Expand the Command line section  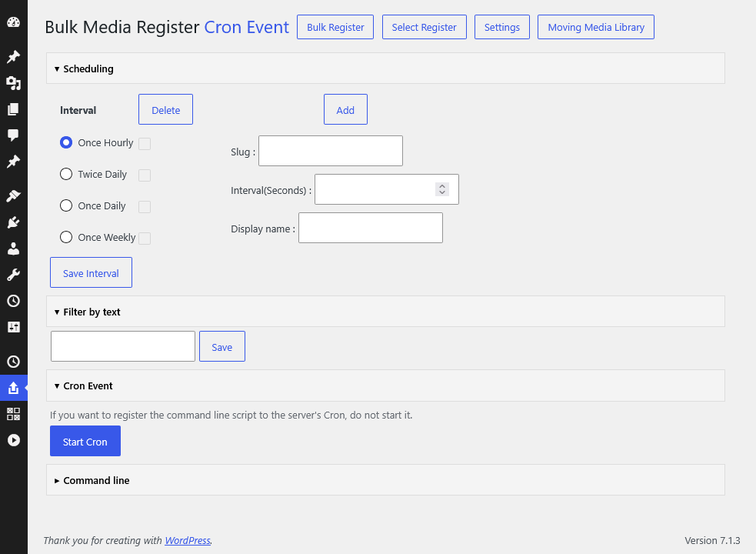tap(385, 480)
